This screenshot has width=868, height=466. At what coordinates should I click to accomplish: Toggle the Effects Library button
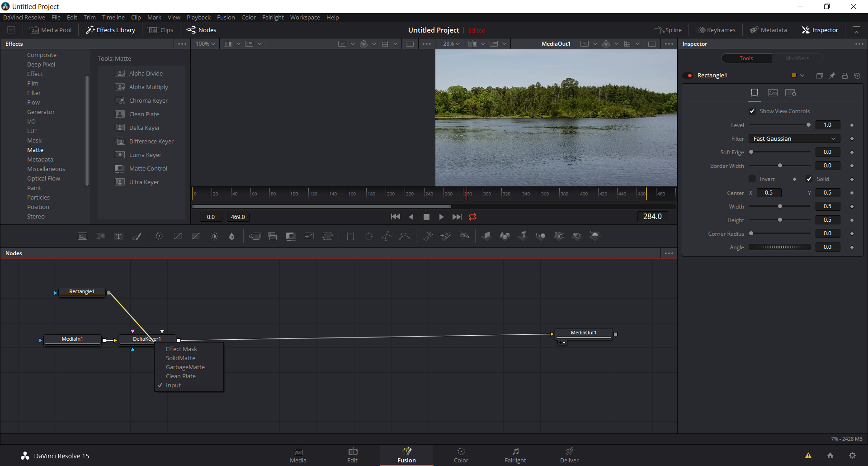[x=111, y=30]
